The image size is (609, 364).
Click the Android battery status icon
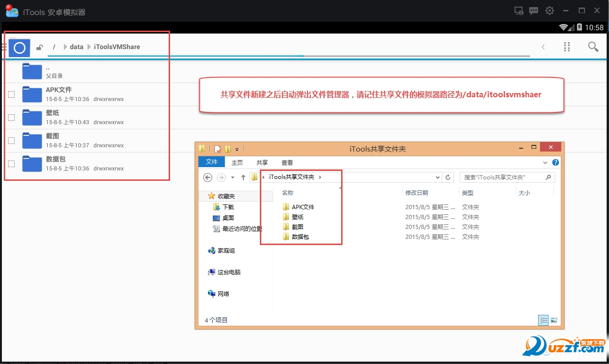579,27
